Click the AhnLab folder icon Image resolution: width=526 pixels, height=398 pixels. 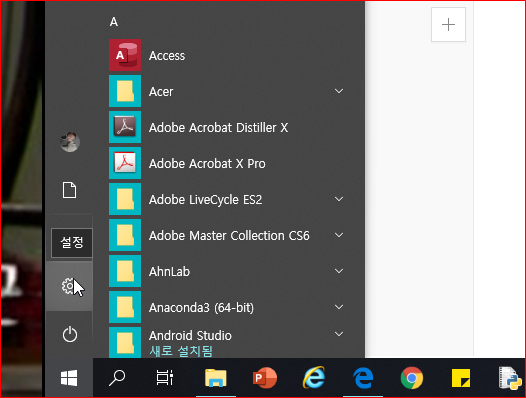125,271
